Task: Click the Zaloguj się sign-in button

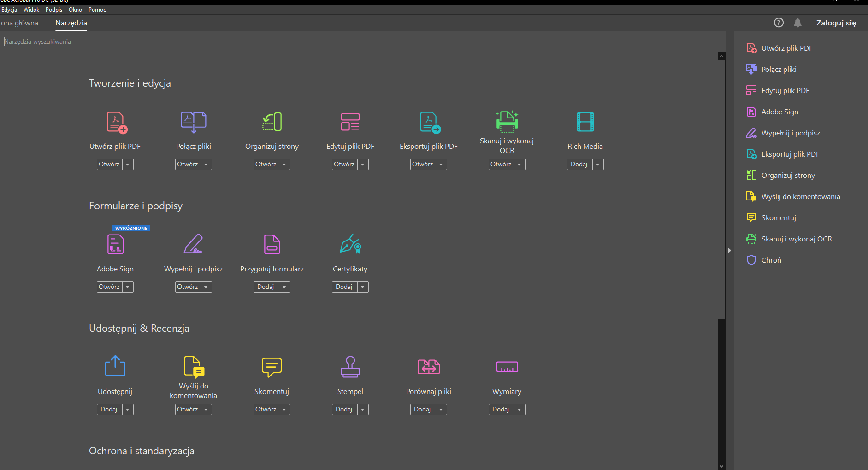Action: (836, 23)
